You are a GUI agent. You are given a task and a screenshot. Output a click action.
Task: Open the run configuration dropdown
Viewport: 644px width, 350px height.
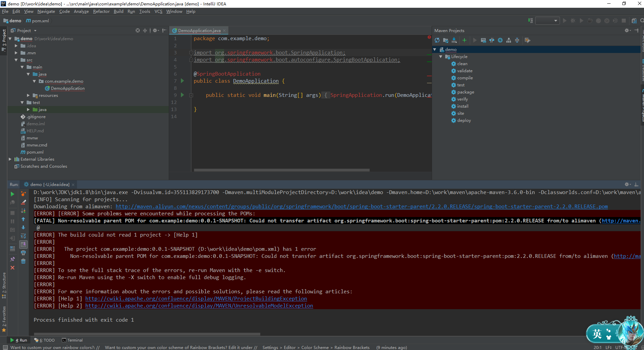pos(547,21)
